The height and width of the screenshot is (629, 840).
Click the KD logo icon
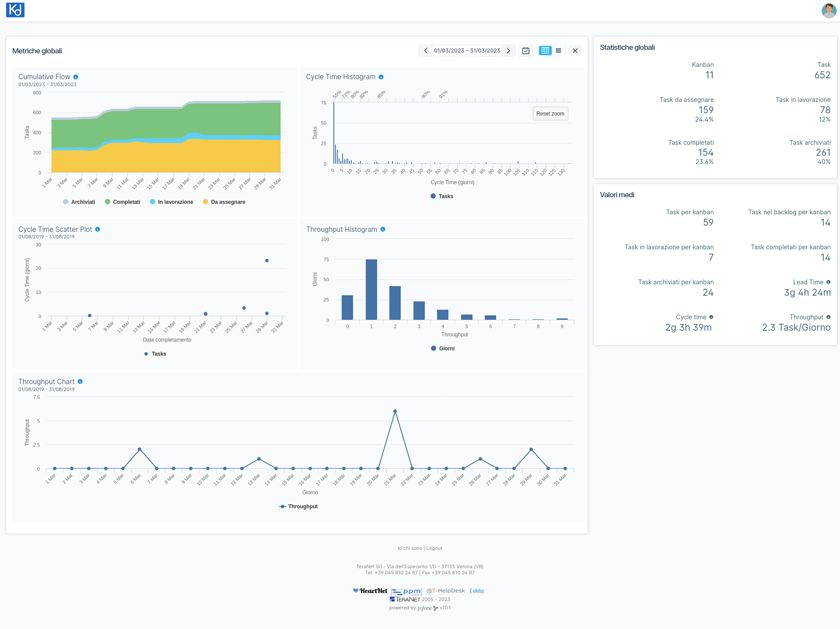coord(15,10)
